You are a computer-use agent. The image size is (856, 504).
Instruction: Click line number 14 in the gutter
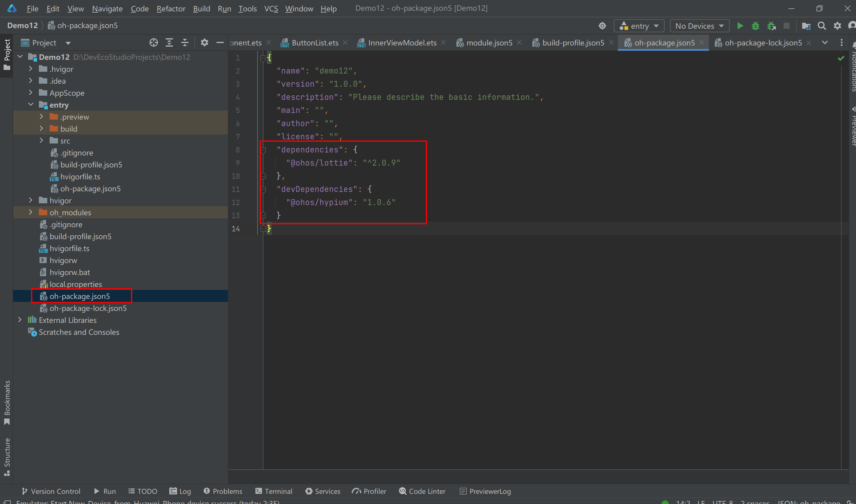tap(236, 229)
